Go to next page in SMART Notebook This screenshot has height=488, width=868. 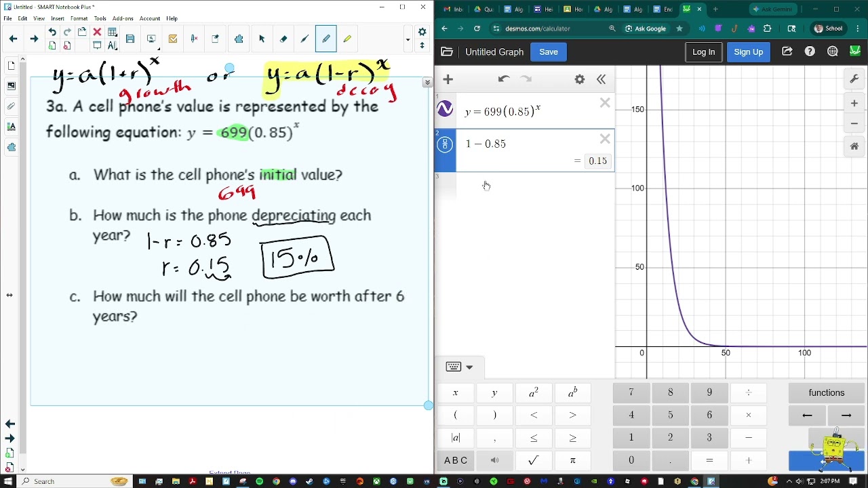point(34,39)
